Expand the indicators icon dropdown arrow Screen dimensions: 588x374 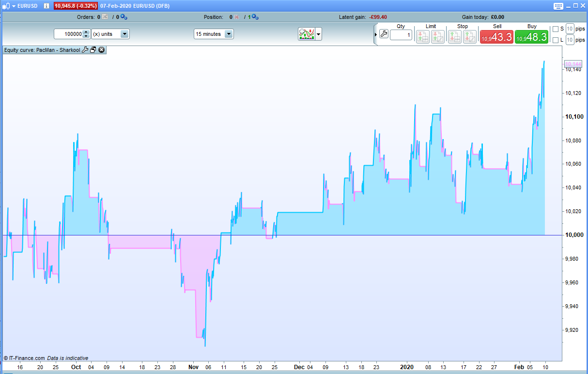coord(319,34)
